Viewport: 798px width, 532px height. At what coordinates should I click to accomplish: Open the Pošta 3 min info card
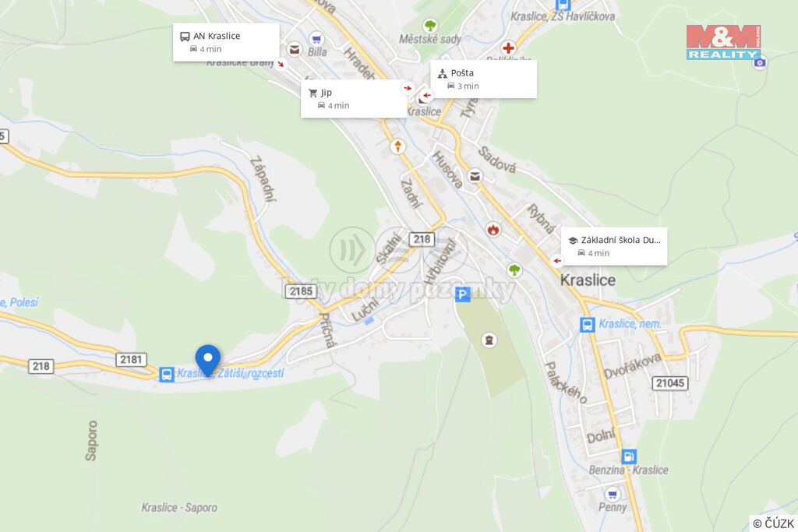coord(483,79)
